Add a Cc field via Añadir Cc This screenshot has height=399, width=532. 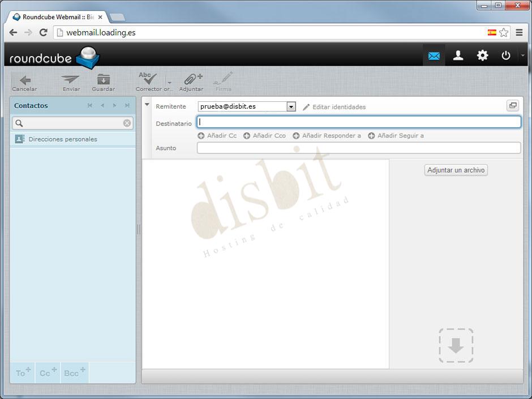click(217, 135)
